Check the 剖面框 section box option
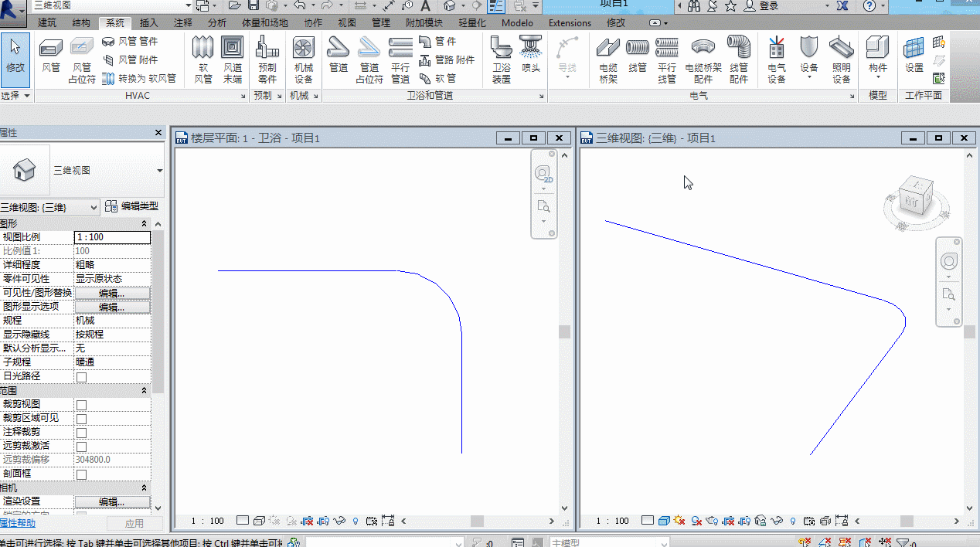 (81, 474)
